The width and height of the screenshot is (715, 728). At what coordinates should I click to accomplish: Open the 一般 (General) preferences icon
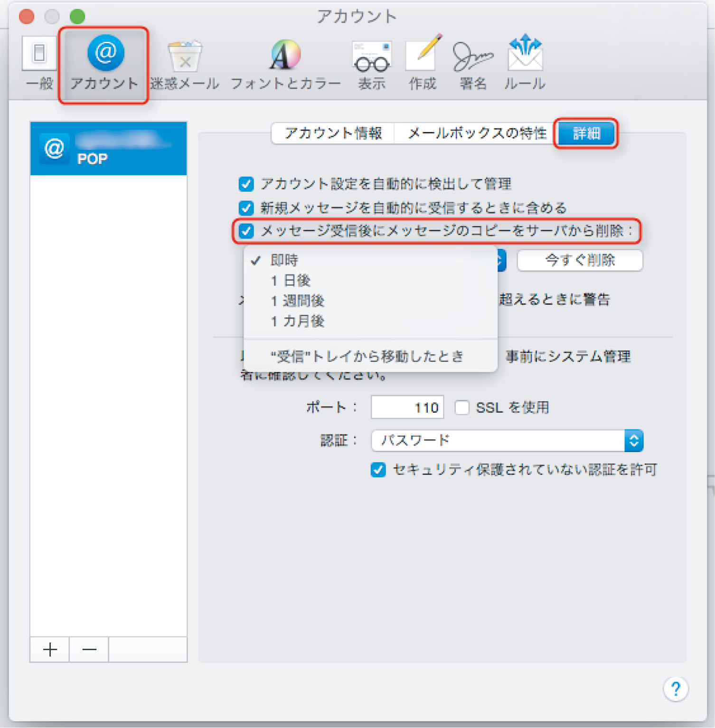(x=39, y=62)
